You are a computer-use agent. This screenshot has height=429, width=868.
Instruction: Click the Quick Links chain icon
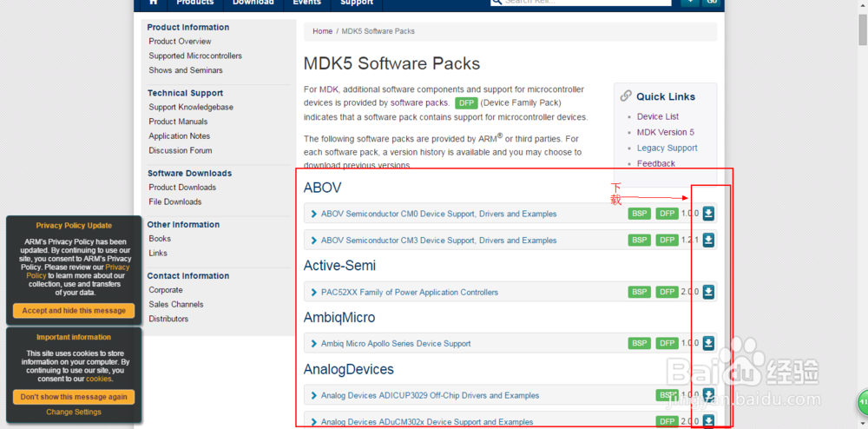coord(626,96)
